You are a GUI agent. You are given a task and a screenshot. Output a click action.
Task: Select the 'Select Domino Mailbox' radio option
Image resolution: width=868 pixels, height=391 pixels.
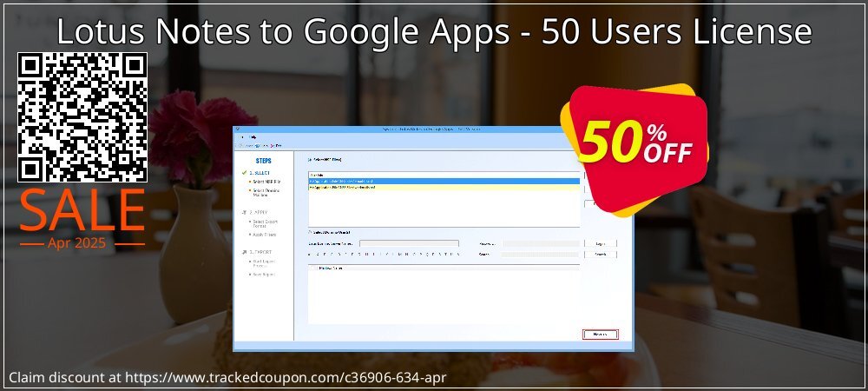[310, 232]
